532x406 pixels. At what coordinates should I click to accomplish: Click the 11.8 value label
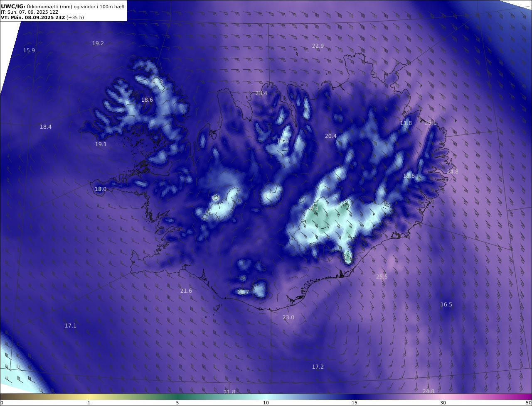pos(406,123)
